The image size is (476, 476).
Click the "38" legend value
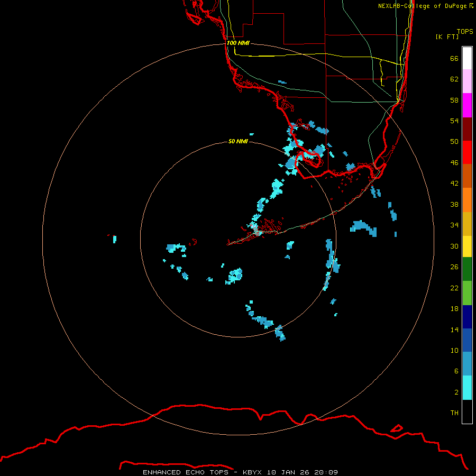454,204
